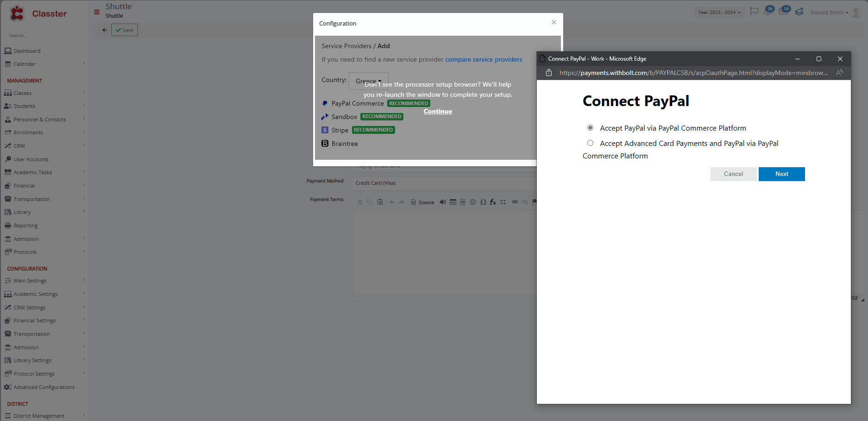
Task: Open Advanced Configurations in the sidebar
Action: click(44, 387)
